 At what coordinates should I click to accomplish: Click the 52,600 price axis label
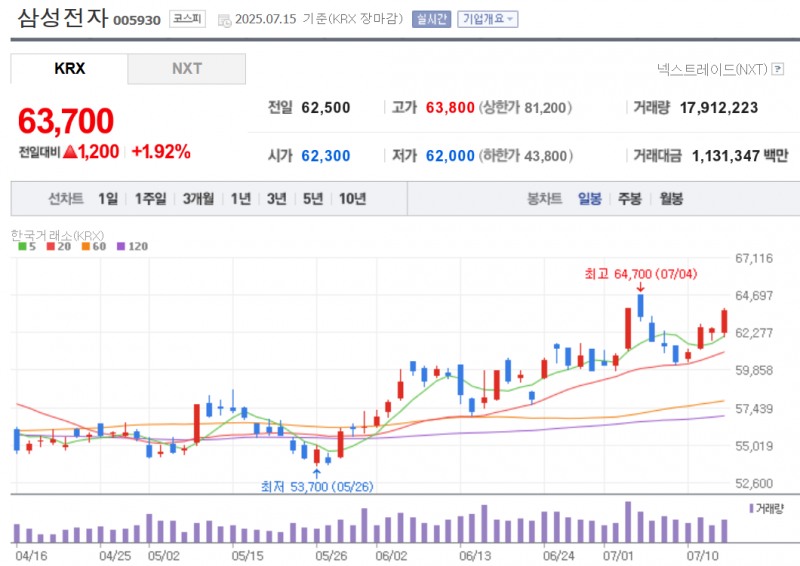pyautogui.click(x=754, y=483)
